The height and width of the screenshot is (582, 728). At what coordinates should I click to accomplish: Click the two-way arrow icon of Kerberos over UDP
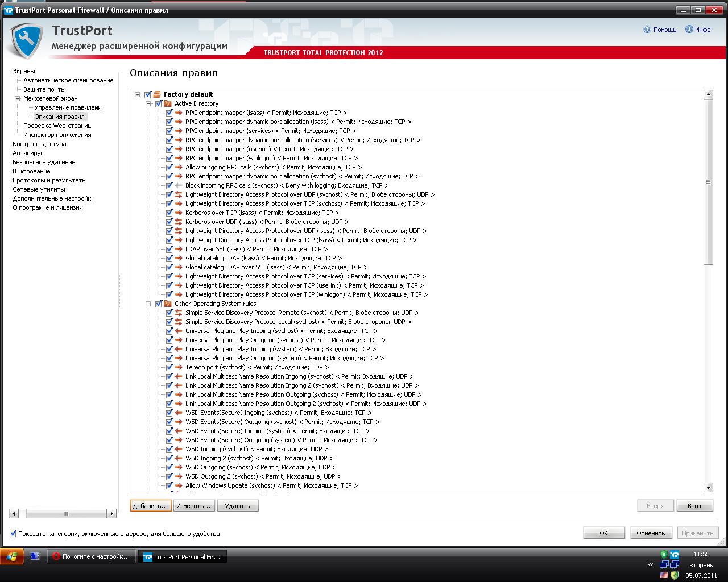point(179,222)
